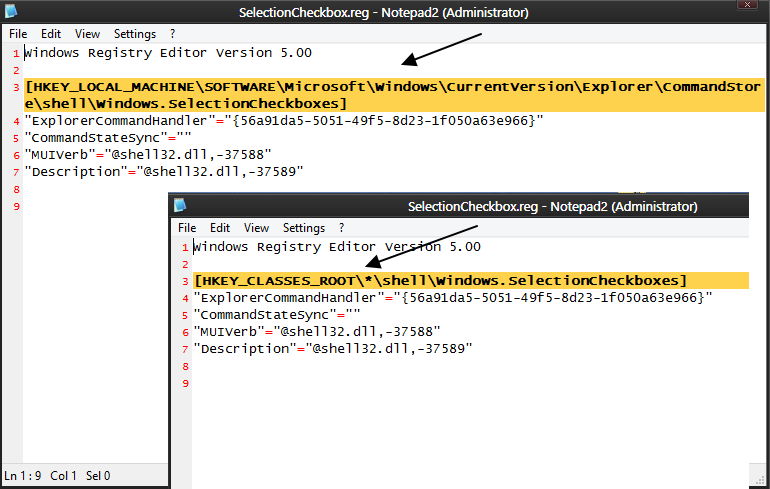Click the Ln 1:9 status bar field
Screen dimensions: 770x489
pyautogui.click(x=23, y=476)
